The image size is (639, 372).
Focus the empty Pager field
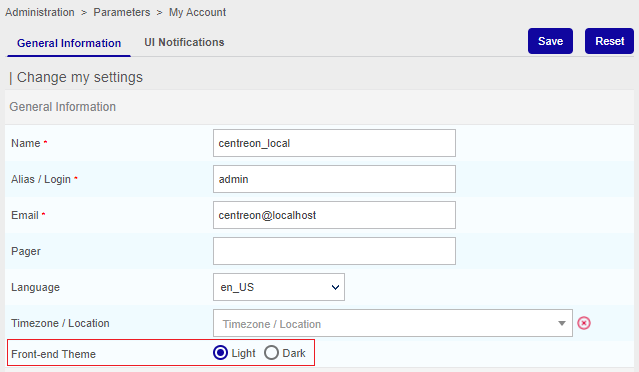pyautogui.click(x=334, y=251)
